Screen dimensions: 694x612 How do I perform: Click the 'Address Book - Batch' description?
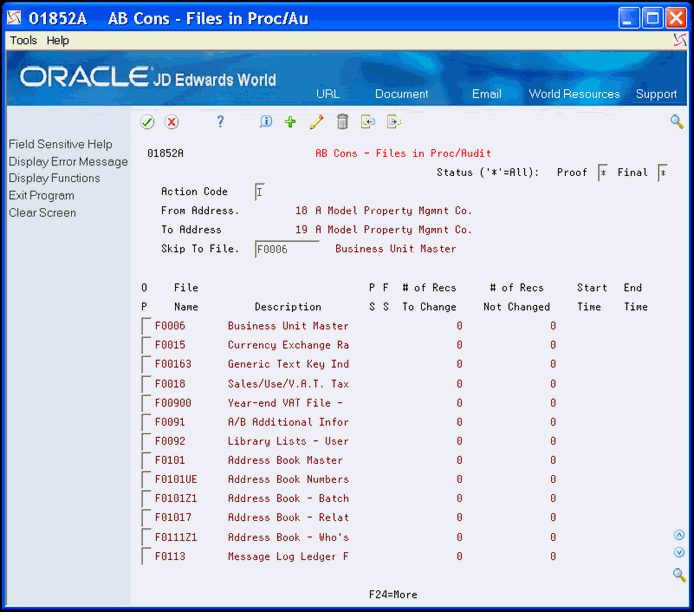[288, 498]
